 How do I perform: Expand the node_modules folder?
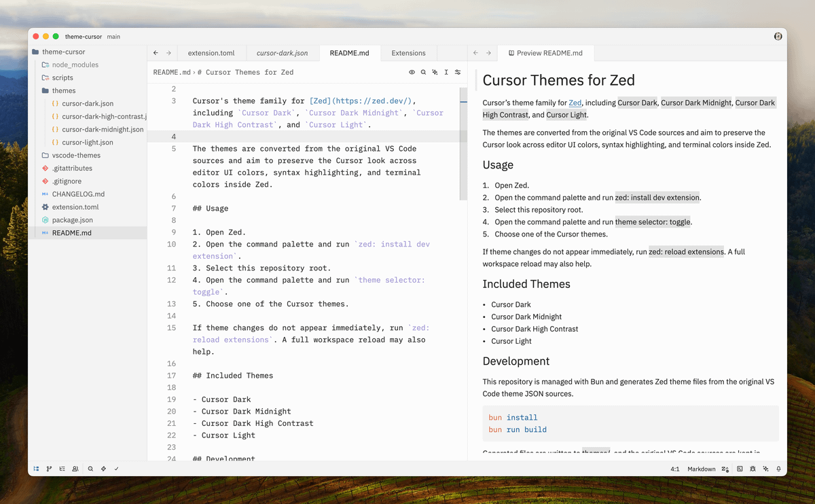[x=75, y=65]
